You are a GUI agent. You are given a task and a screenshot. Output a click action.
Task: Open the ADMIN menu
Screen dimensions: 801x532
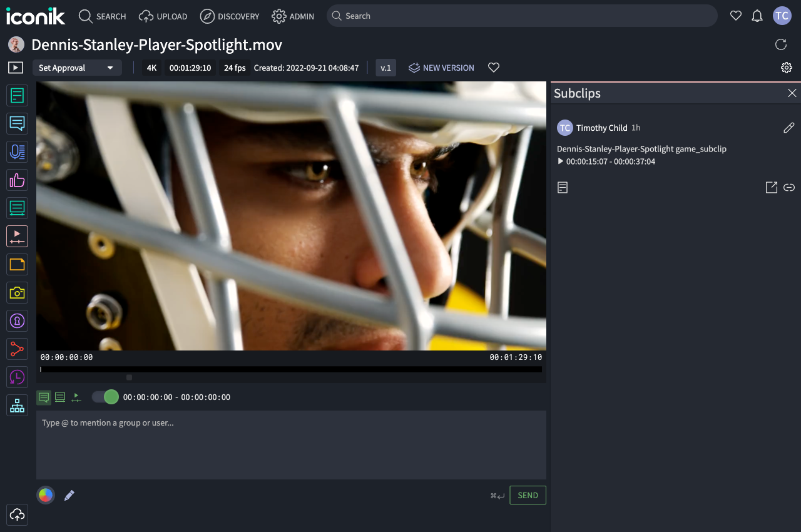coord(292,16)
